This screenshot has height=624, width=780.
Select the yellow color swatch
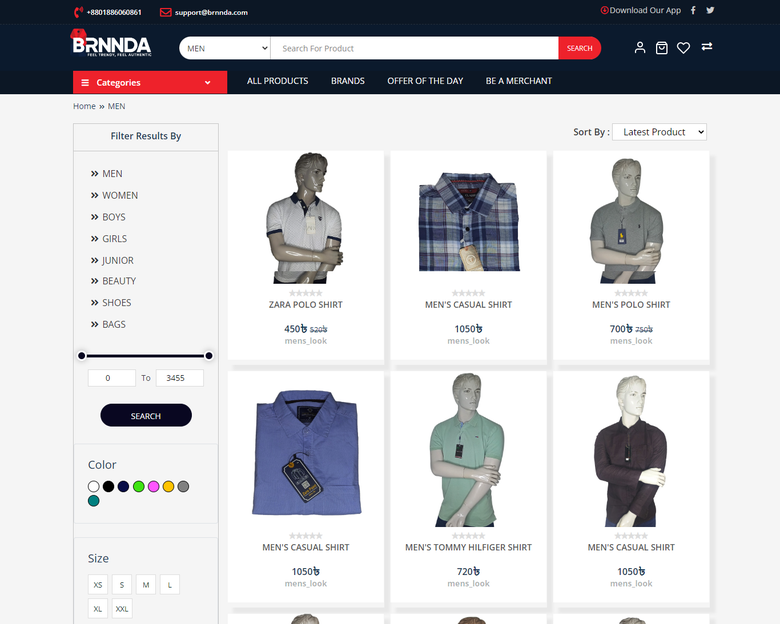click(169, 486)
